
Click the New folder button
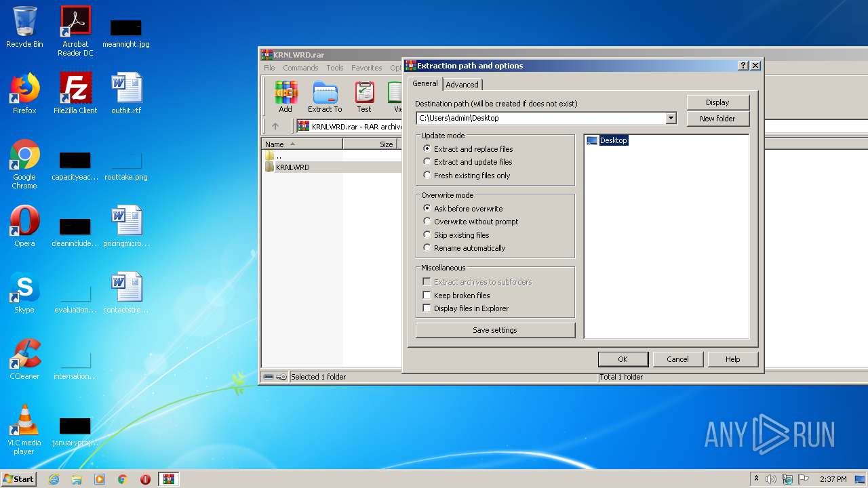click(717, 119)
